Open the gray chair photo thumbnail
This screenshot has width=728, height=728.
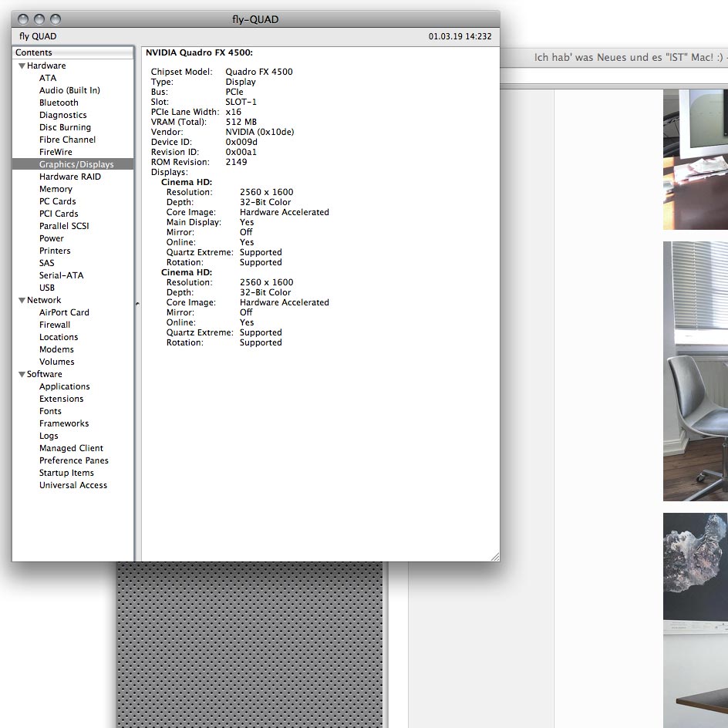(x=695, y=371)
